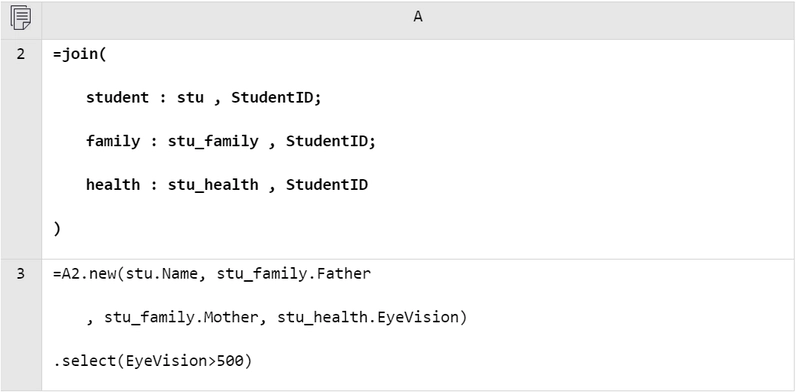The height and width of the screenshot is (392, 800).
Task: Click the word 'family' in cell A2
Action: click(113, 141)
